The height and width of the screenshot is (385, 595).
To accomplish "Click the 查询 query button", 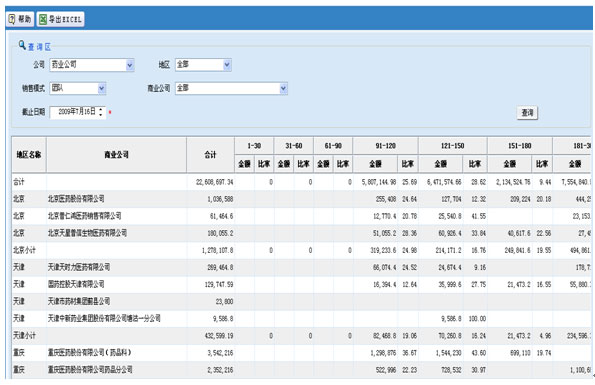I will pyautogui.click(x=527, y=113).
